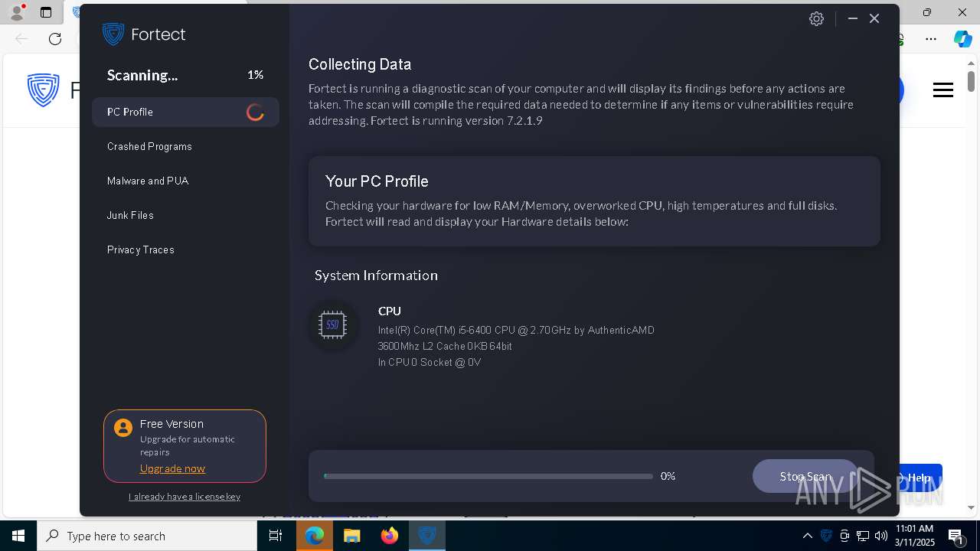Screen dimensions: 980x551
Task: Open Task View in the taskbar
Action: pos(276,536)
